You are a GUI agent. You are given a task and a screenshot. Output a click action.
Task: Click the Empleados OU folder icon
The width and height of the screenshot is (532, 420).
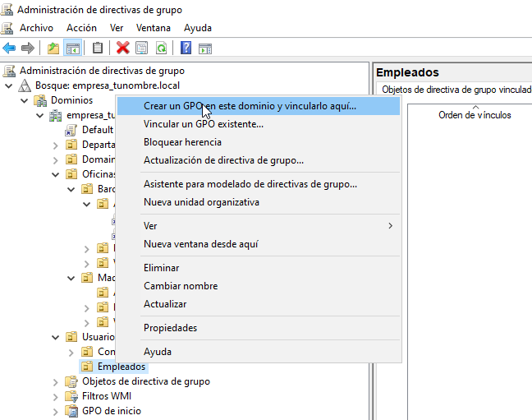tap(87, 367)
